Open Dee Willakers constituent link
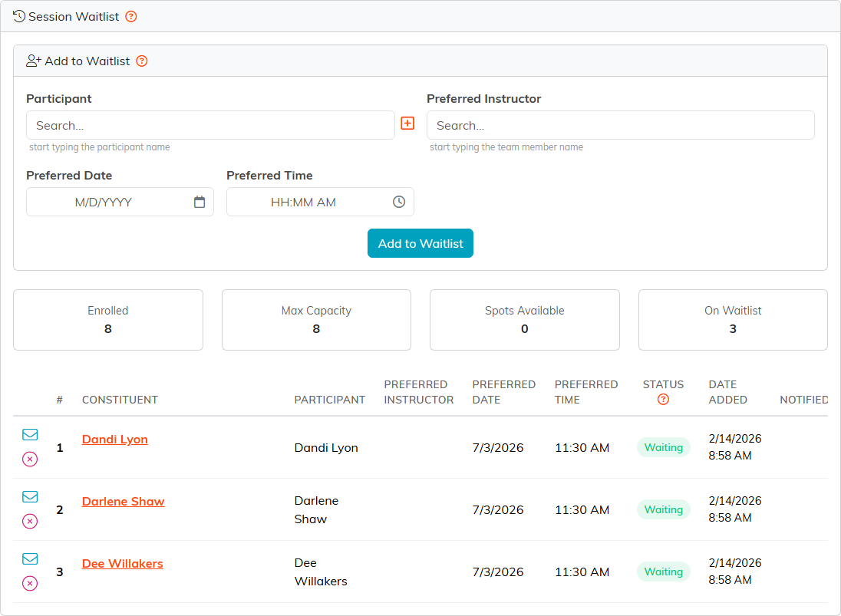841x616 pixels. [x=122, y=564]
